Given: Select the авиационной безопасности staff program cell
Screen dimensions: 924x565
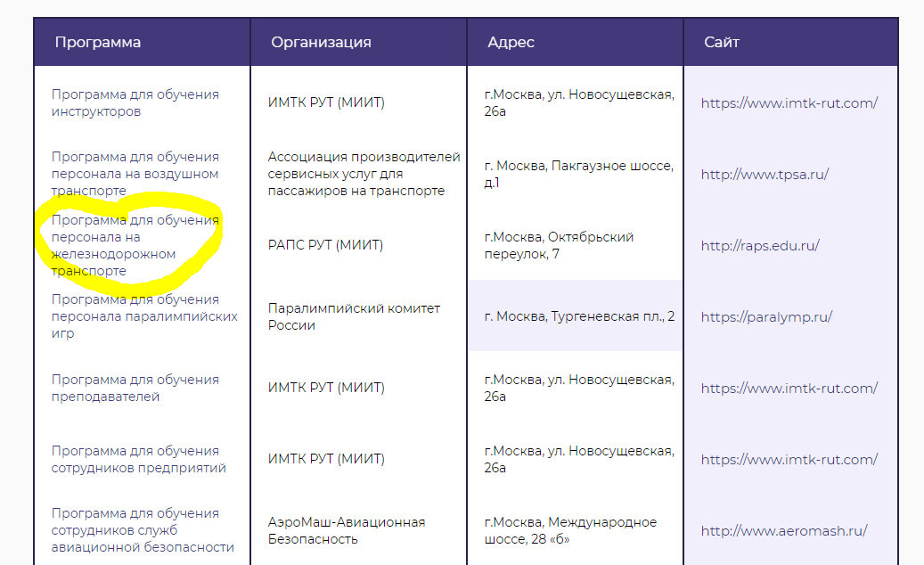Looking at the screenshot, I should (143, 530).
